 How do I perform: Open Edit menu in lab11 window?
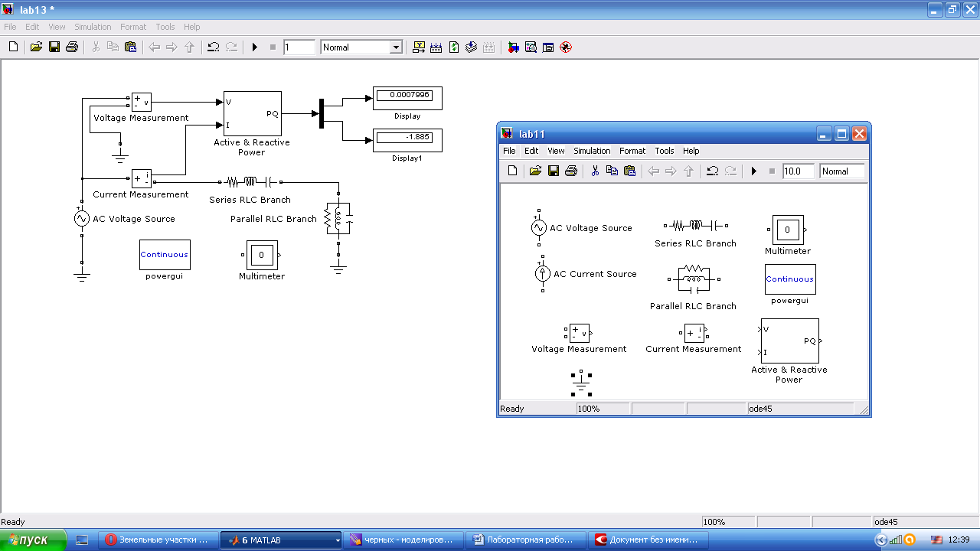[x=531, y=151]
